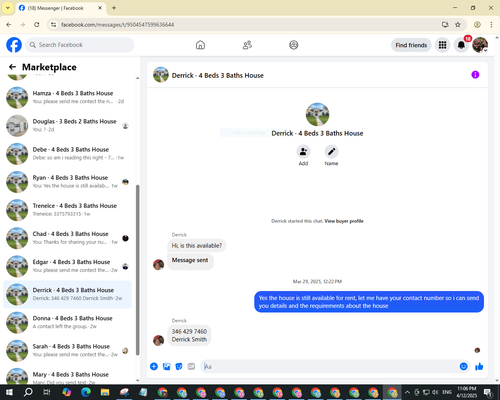Choose a GIF icon in composer
Image resolution: width=500 pixels, height=400 pixels.
pos(191,366)
